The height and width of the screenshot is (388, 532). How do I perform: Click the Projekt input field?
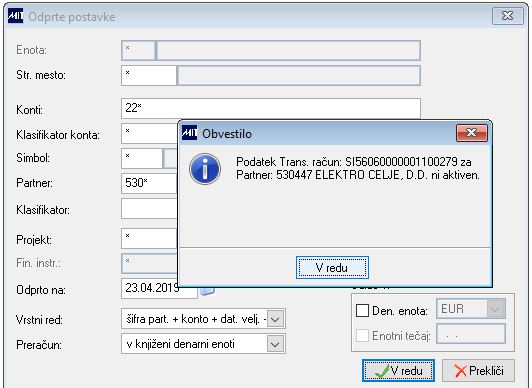(149, 238)
